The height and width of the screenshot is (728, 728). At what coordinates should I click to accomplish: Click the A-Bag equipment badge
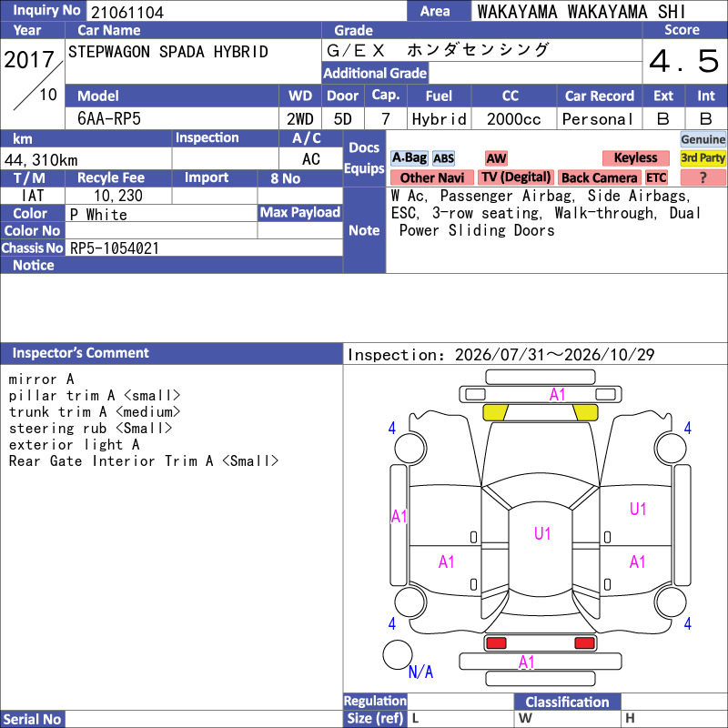click(409, 158)
